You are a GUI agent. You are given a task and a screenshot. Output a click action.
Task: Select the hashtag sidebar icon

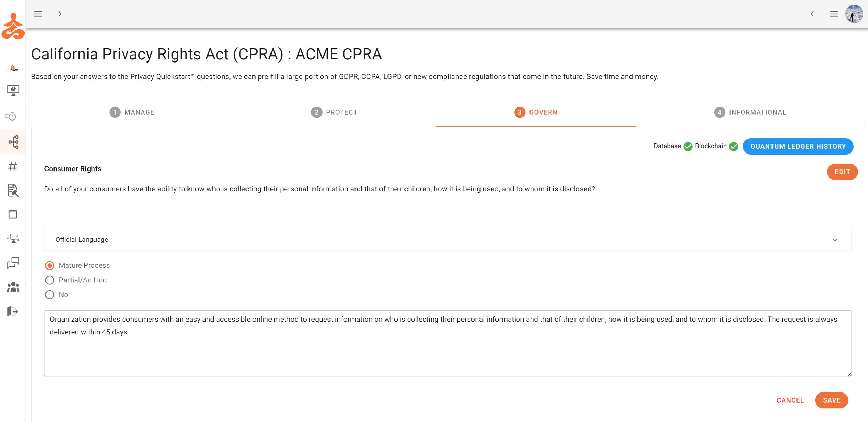(x=13, y=166)
